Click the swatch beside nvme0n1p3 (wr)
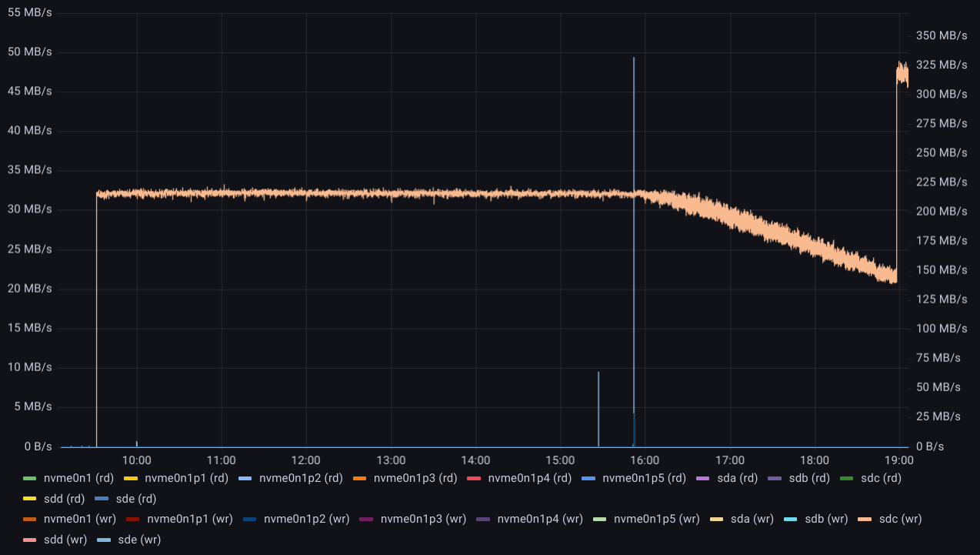 (x=367, y=520)
